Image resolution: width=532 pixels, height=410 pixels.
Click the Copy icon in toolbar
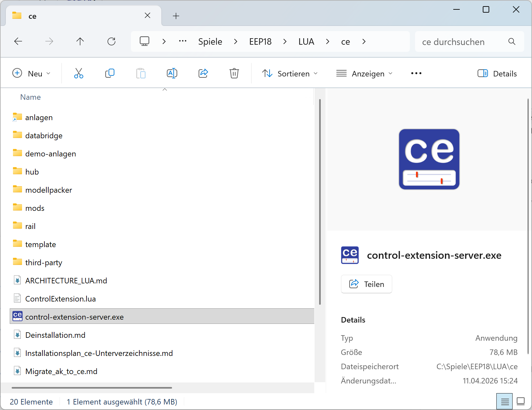[110, 74]
